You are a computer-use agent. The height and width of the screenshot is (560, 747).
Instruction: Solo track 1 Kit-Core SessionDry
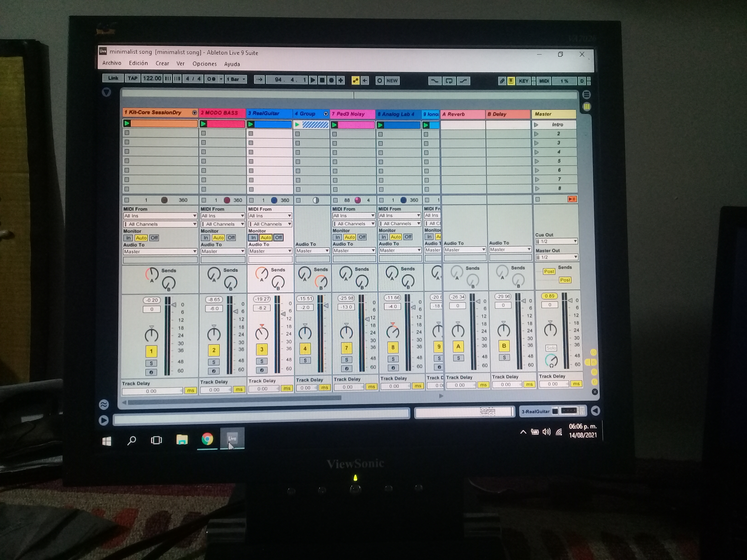tap(151, 363)
